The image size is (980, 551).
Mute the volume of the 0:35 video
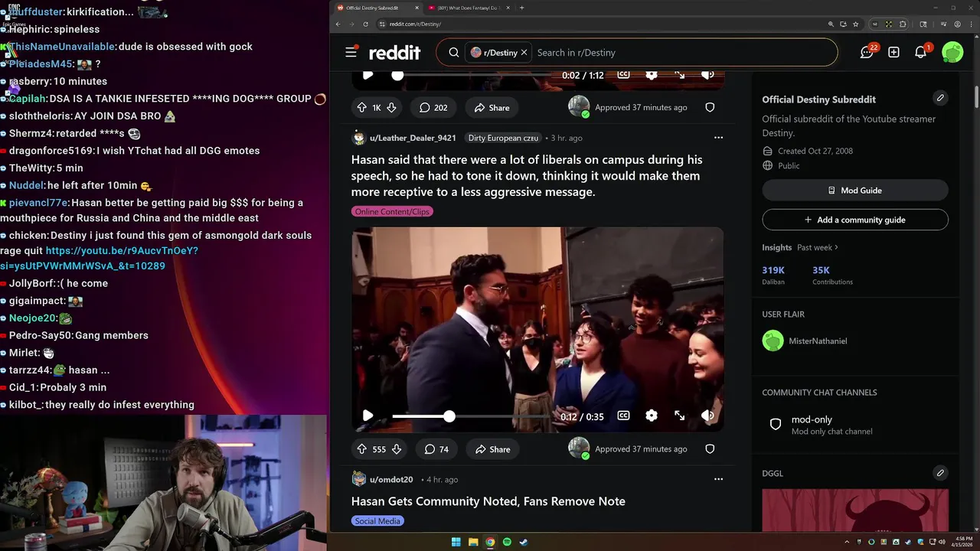pyautogui.click(x=707, y=416)
